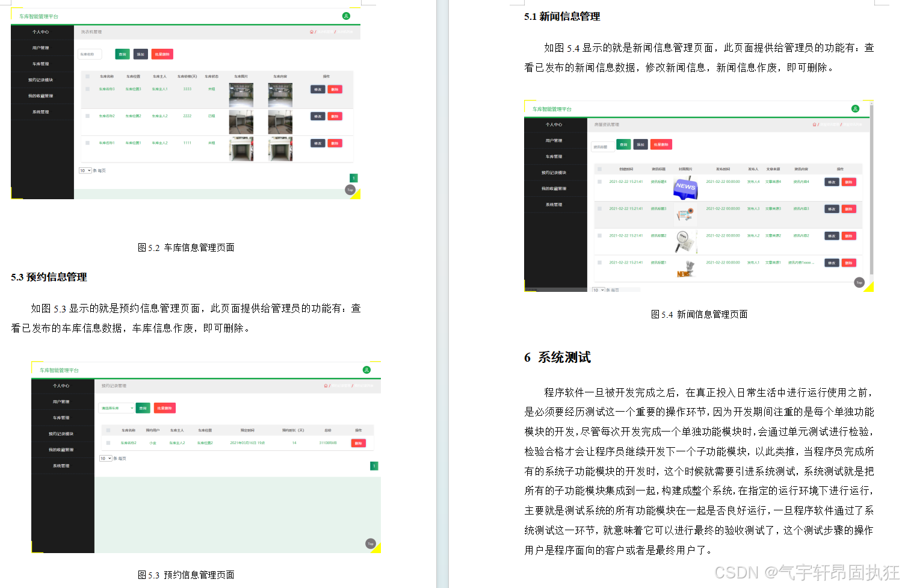Click heading '5.3 预约信息管理'
Screen dimensions: 902x588
pos(49,277)
